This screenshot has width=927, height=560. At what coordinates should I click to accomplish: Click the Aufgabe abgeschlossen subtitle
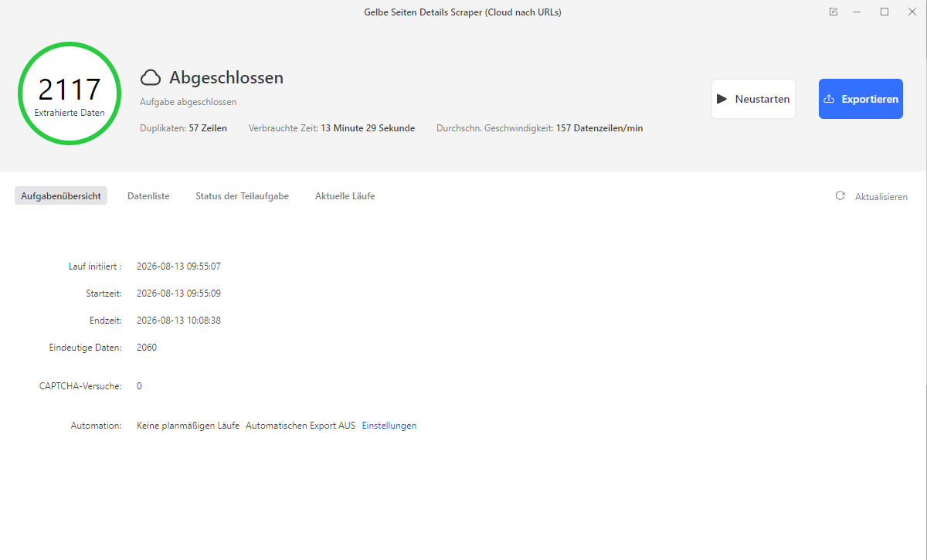click(188, 102)
